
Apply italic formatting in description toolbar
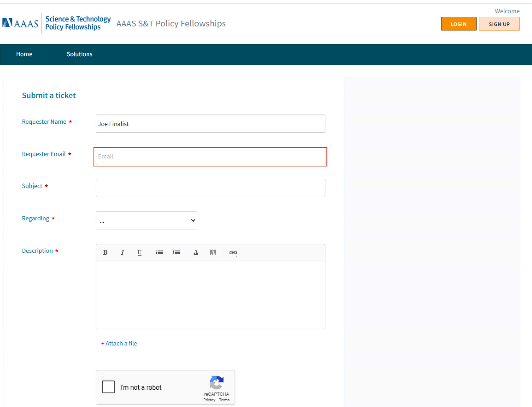click(x=122, y=252)
